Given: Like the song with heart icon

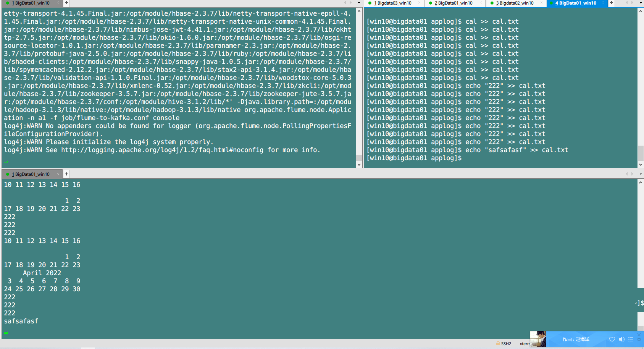Looking at the screenshot, I should coord(612,339).
